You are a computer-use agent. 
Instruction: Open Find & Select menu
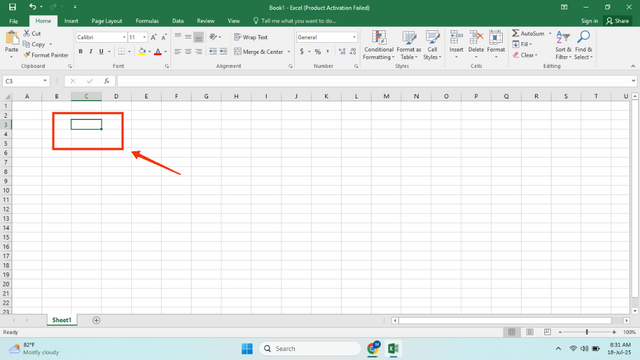click(584, 45)
